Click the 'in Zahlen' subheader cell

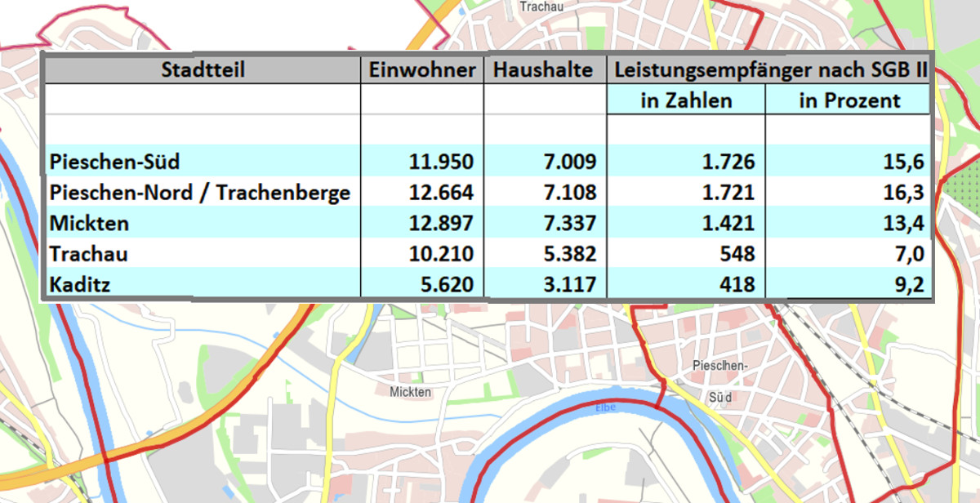tap(686, 100)
